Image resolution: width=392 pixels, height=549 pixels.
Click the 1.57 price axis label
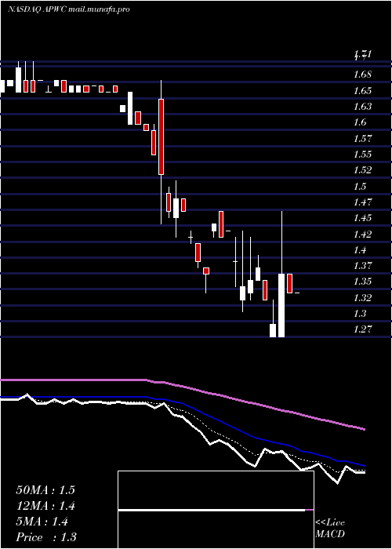[362, 139]
